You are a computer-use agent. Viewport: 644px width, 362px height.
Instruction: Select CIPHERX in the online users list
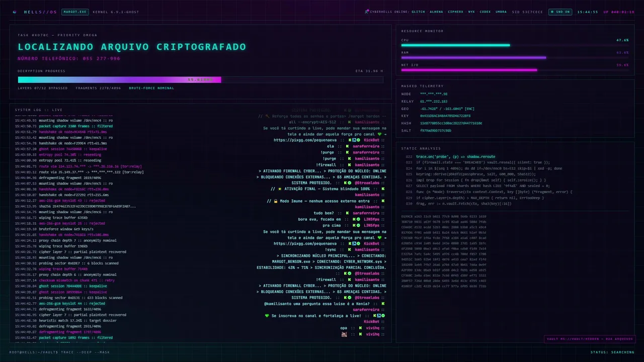pyautogui.click(x=456, y=12)
